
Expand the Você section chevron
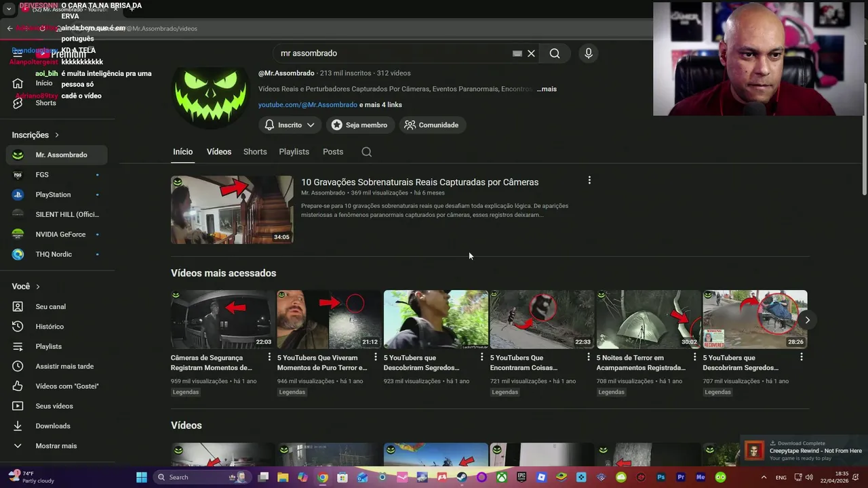pyautogui.click(x=38, y=287)
